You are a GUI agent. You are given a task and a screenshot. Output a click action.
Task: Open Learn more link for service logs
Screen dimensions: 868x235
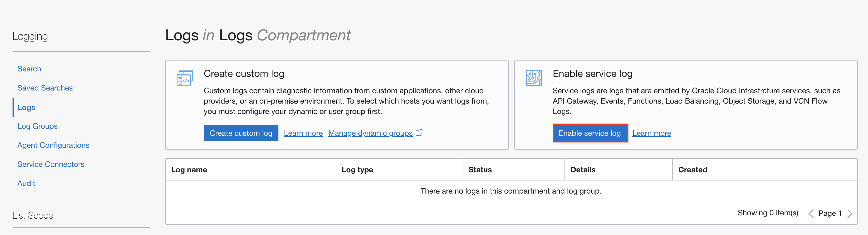651,133
